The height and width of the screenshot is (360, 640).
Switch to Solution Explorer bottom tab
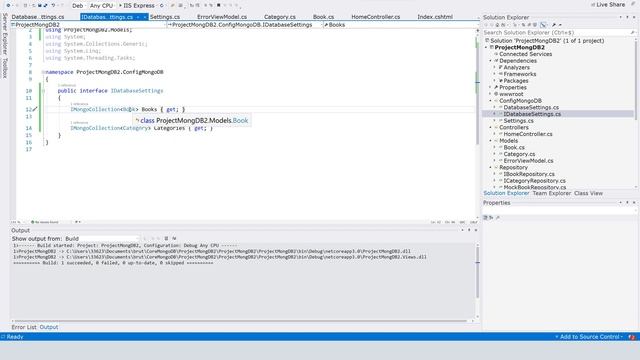pos(506,193)
